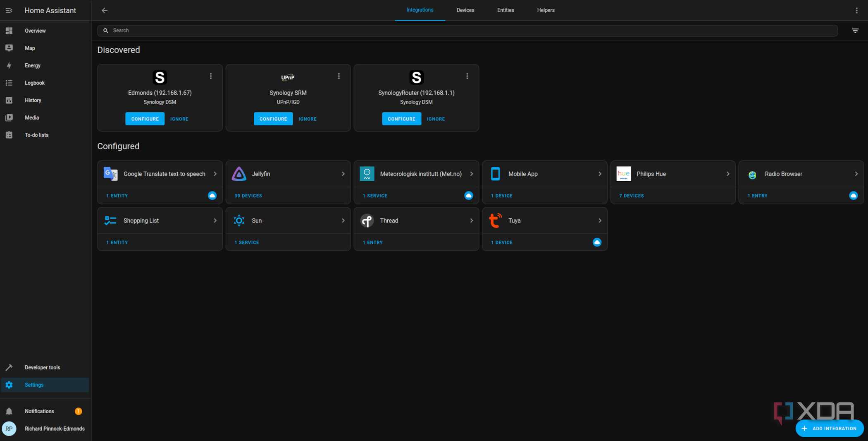
Task: Open the filter icon beside search
Action: 855,31
